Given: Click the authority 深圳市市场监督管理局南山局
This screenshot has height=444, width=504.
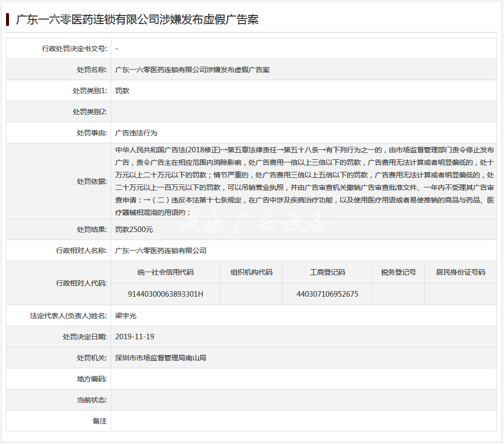Looking at the screenshot, I should point(161,358).
